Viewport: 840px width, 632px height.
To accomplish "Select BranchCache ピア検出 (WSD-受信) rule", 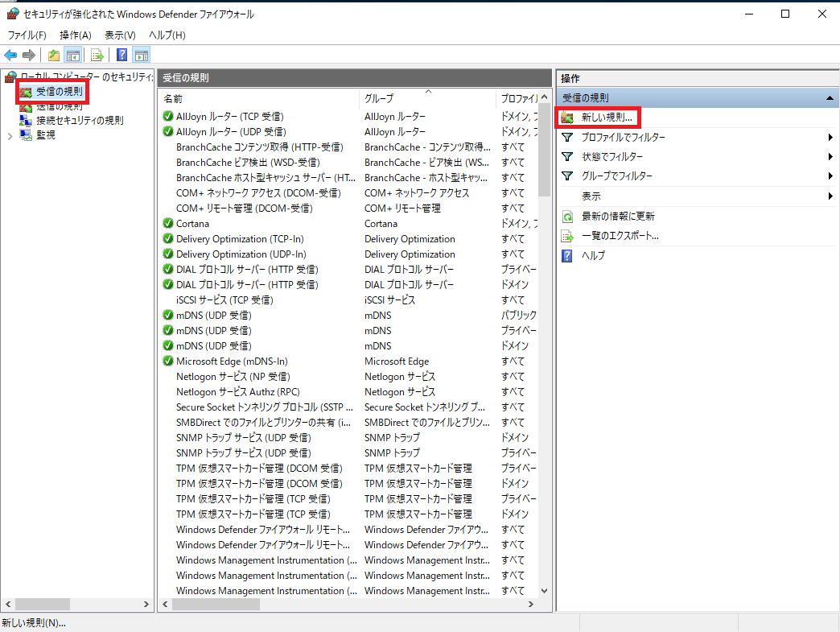I will [x=248, y=163].
